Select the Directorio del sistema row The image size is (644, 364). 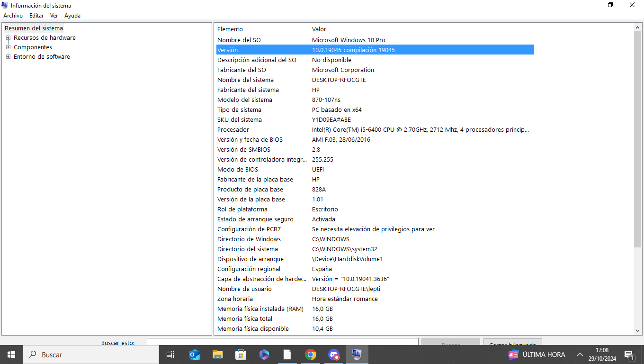375,249
